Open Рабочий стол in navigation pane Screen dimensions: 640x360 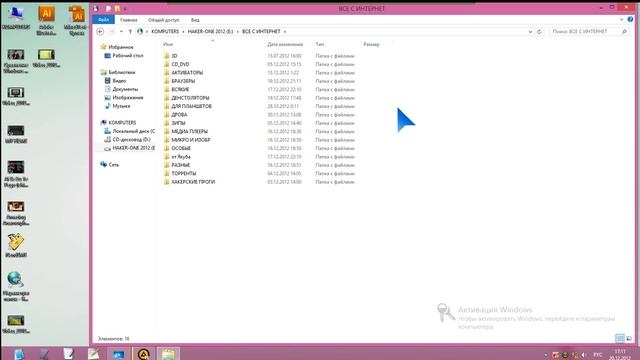click(x=127, y=56)
